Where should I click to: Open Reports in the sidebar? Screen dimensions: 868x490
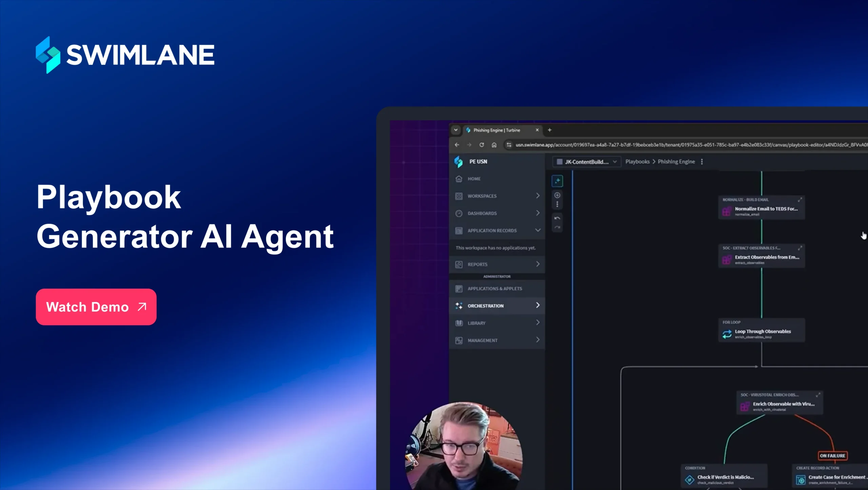pyautogui.click(x=497, y=264)
